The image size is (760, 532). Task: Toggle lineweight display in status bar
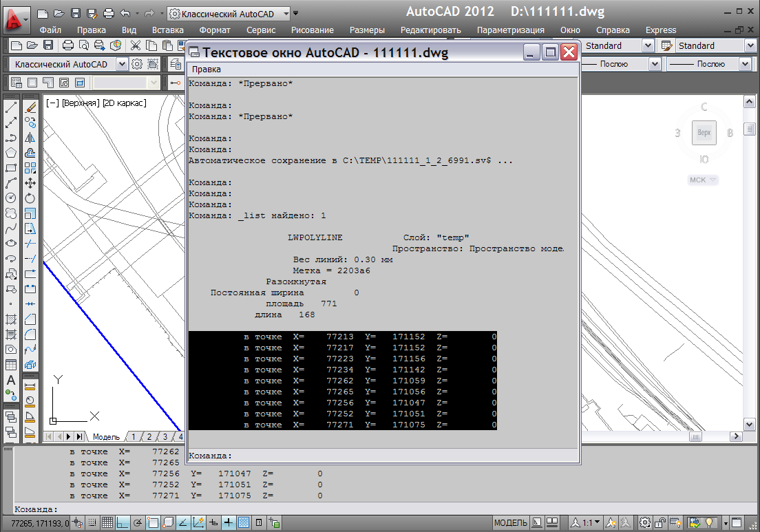coord(228,523)
